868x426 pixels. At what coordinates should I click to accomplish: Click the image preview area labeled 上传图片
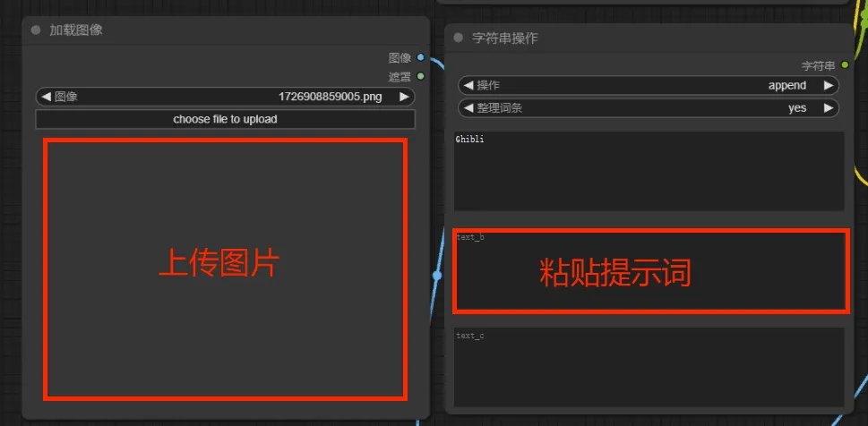click(x=225, y=268)
